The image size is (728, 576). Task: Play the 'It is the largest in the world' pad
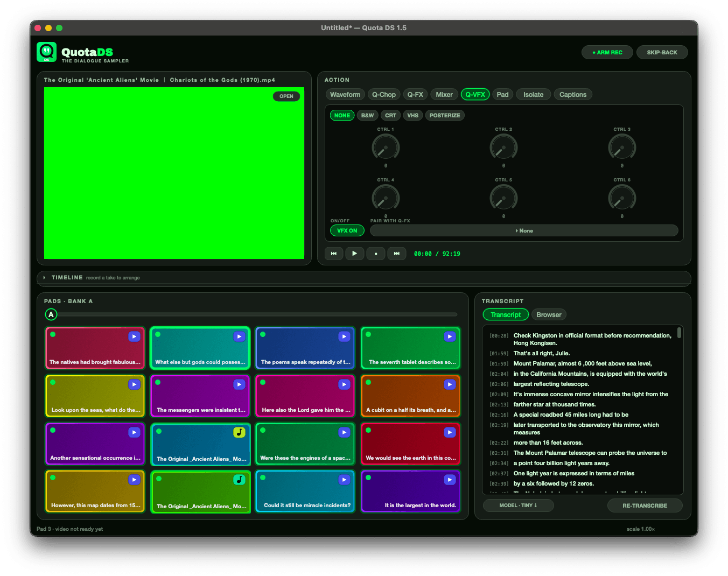[449, 480]
